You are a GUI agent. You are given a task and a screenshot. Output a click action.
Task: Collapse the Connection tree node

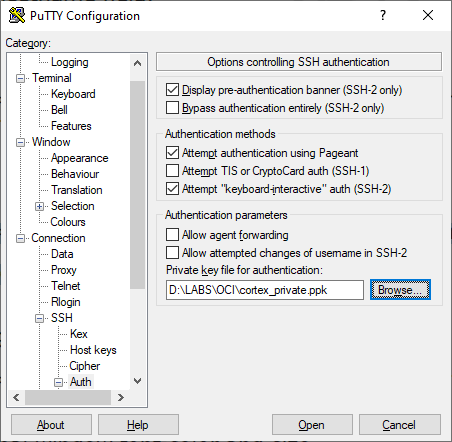21,238
